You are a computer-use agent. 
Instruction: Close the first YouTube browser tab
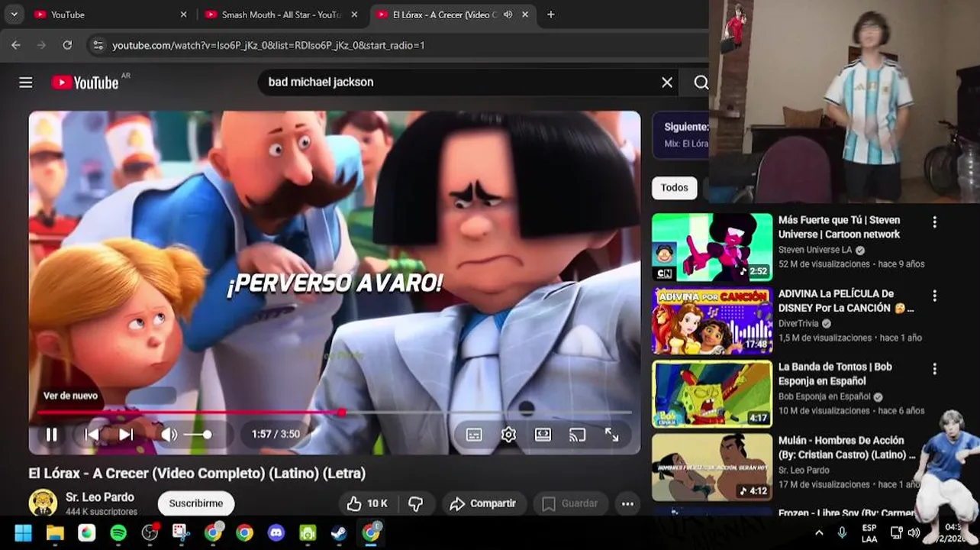[183, 15]
